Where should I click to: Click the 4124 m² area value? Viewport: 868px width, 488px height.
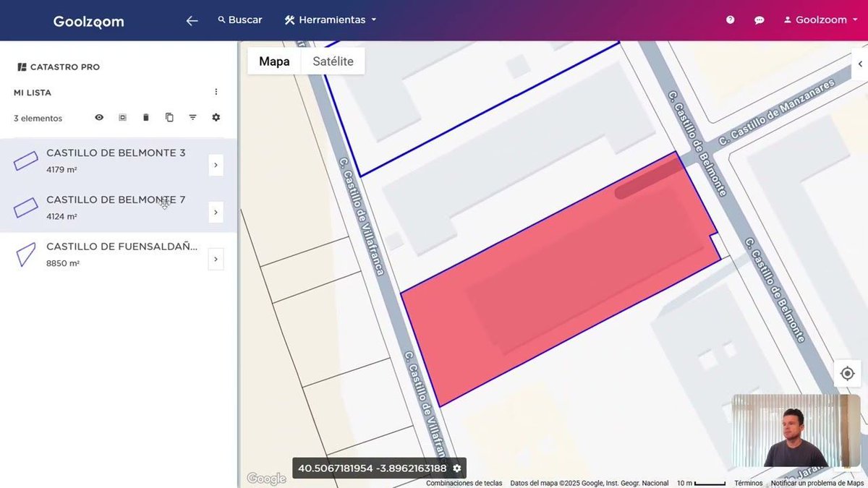(61, 216)
